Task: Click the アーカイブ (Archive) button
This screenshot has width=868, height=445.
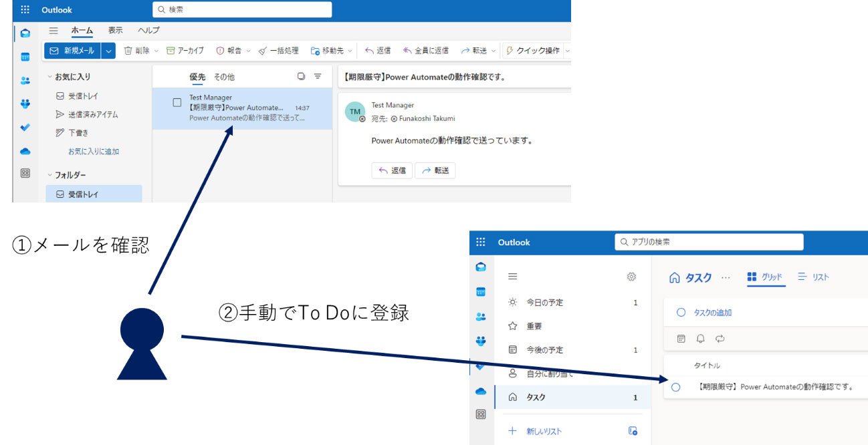Action: tap(185, 50)
